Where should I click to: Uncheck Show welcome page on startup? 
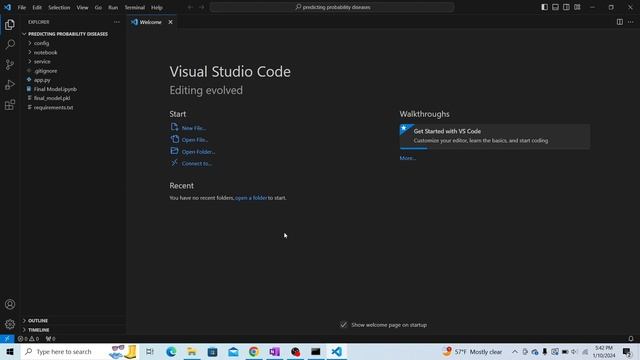tap(344, 325)
